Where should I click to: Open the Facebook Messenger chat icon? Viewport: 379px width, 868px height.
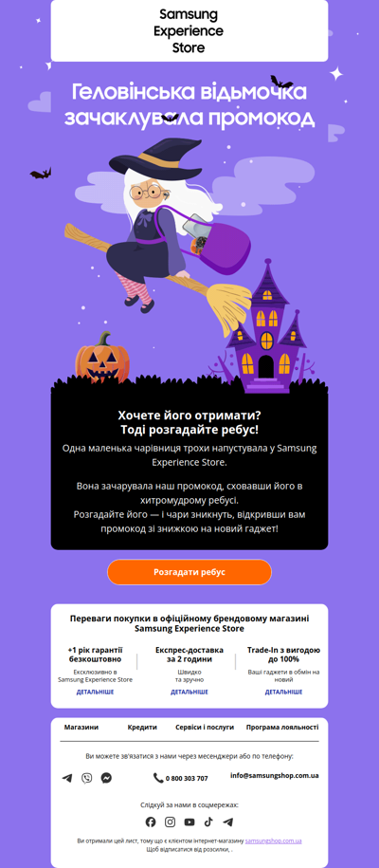tap(106, 778)
